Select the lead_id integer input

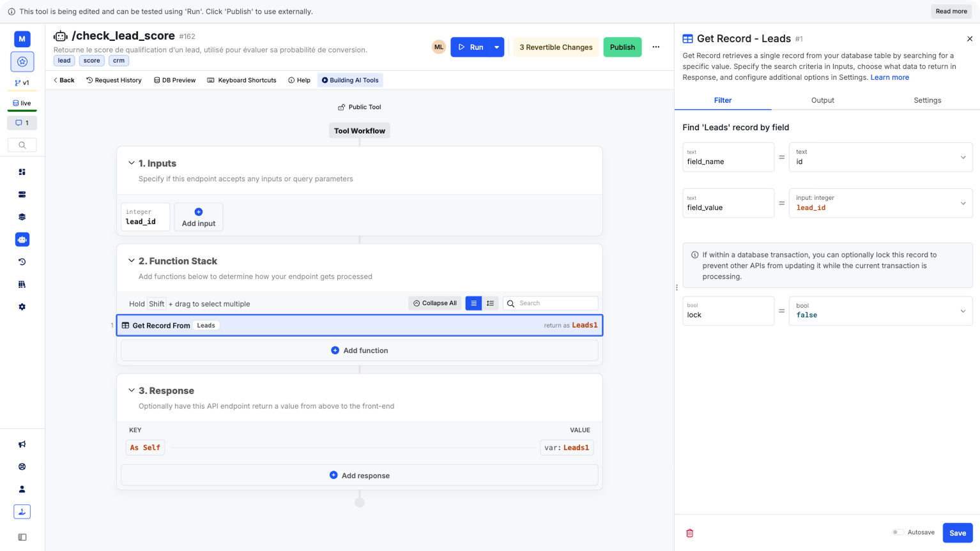[x=146, y=217]
